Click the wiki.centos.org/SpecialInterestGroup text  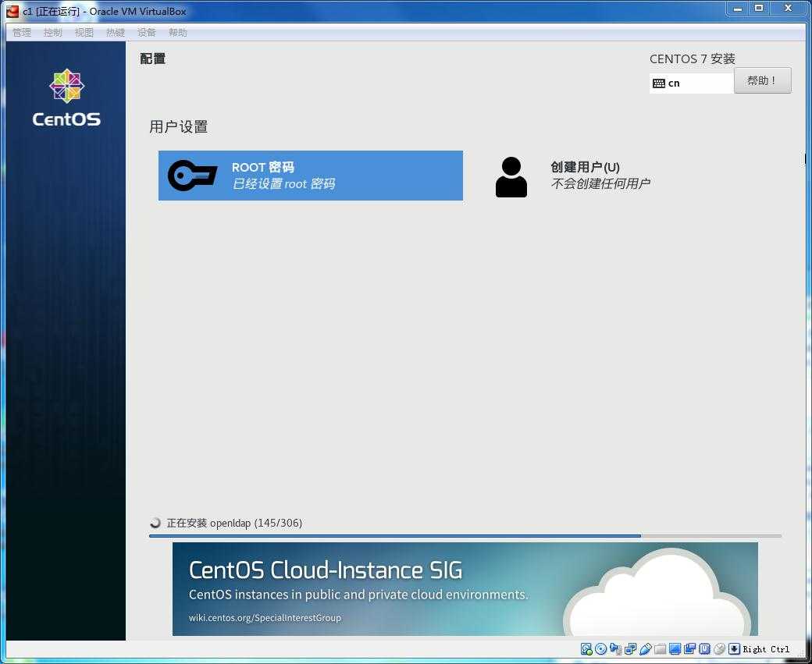265,617
